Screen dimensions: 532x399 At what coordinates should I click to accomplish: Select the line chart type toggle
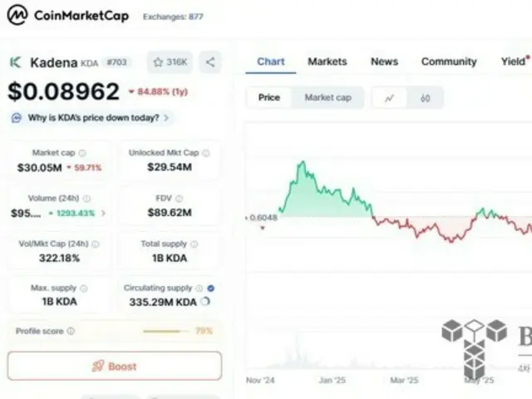[x=389, y=98]
